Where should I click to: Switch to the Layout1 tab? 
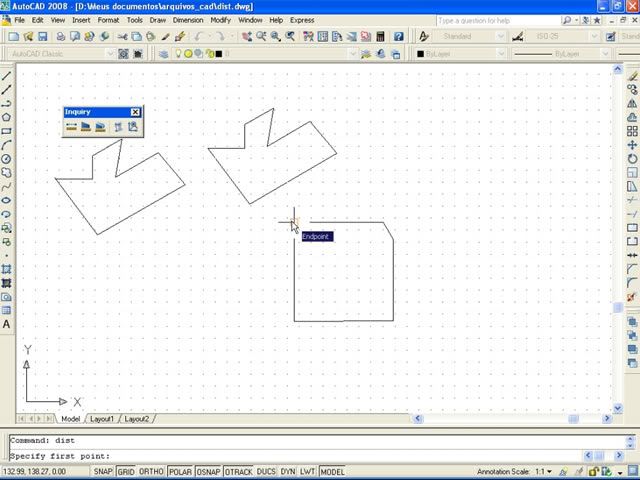click(x=102, y=419)
